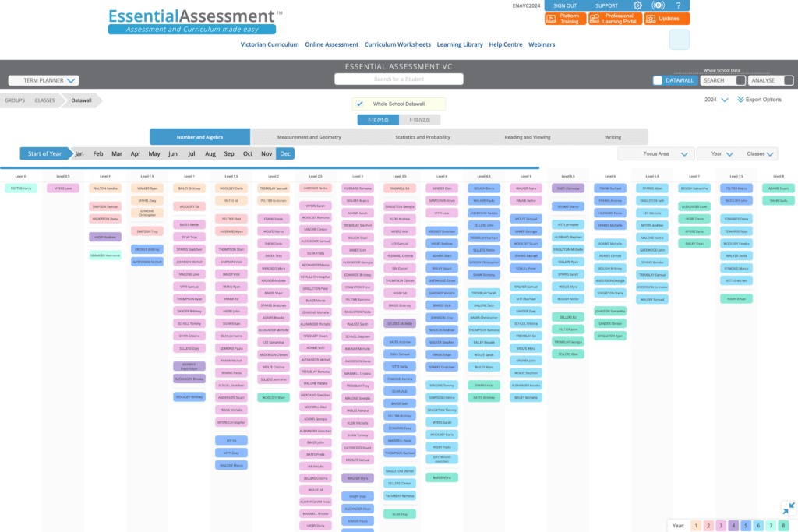Expand the Focus Area dropdown

click(x=656, y=153)
